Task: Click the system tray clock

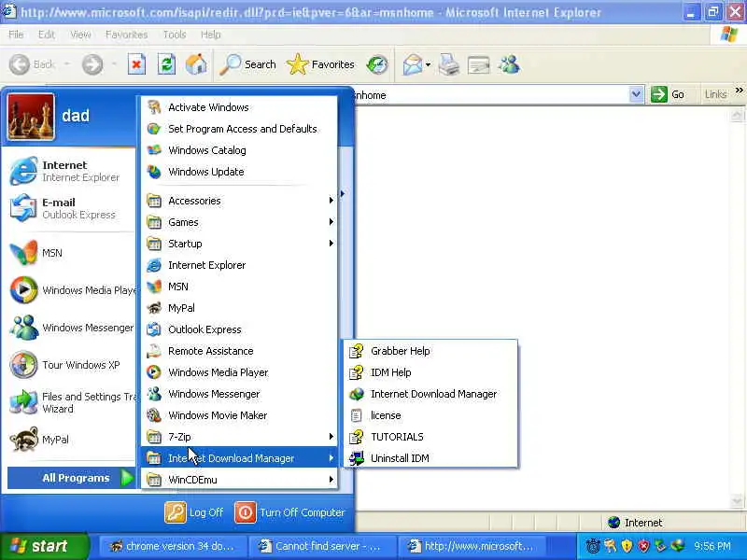Action: [x=712, y=546]
